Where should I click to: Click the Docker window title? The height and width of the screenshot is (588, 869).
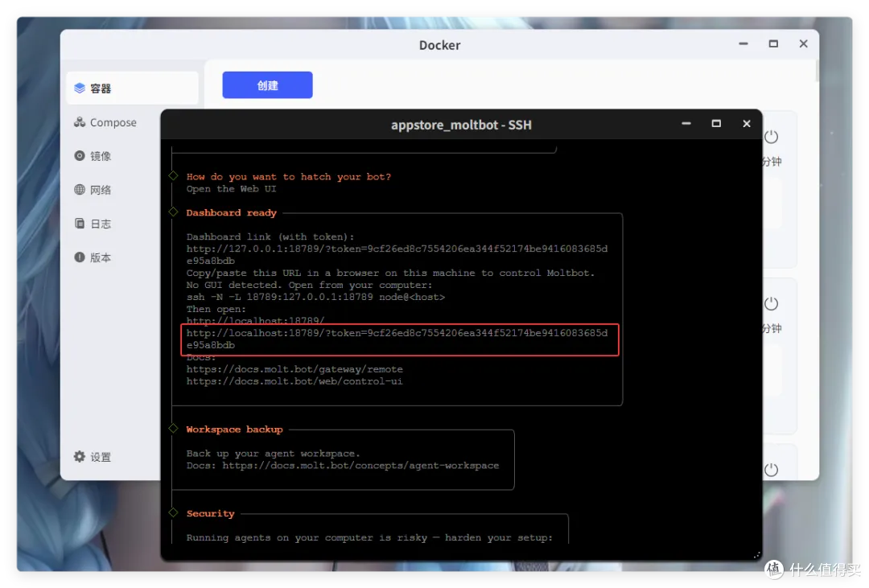point(439,45)
